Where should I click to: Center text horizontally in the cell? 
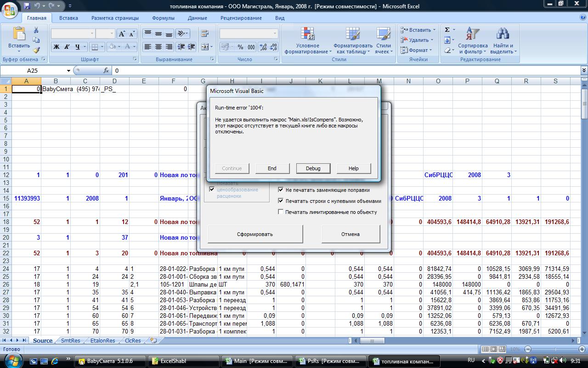coord(158,47)
